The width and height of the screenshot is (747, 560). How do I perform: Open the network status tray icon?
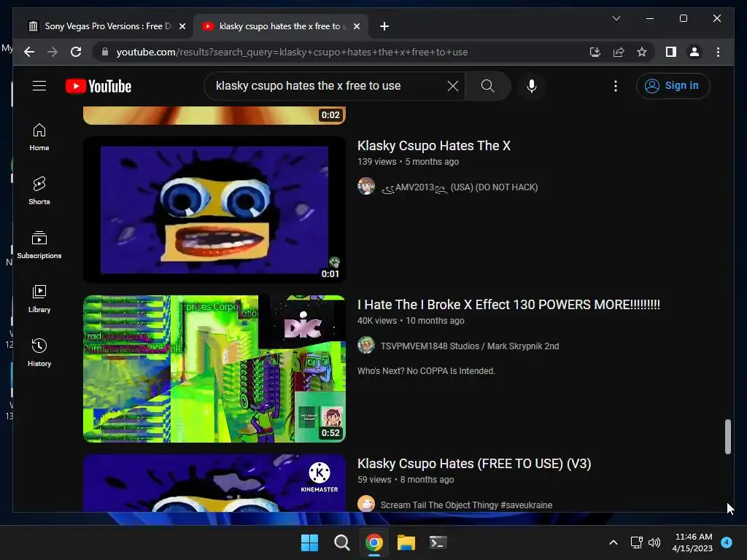tap(636, 542)
